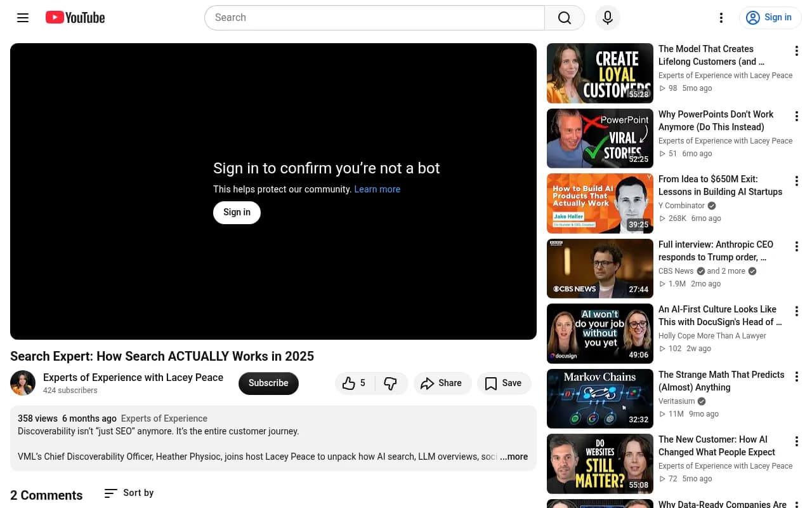Image resolution: width=812 pixels, height=508 pixels.
Task: Open options menu for $650M Exit video
Action: click(x=796, y=181)
